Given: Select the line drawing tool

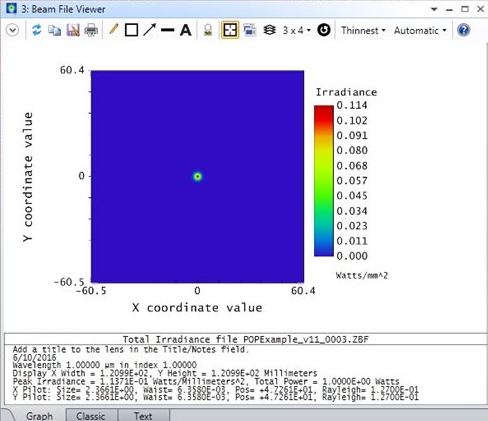Looking at the screenshot, I should tap(167, 30).
